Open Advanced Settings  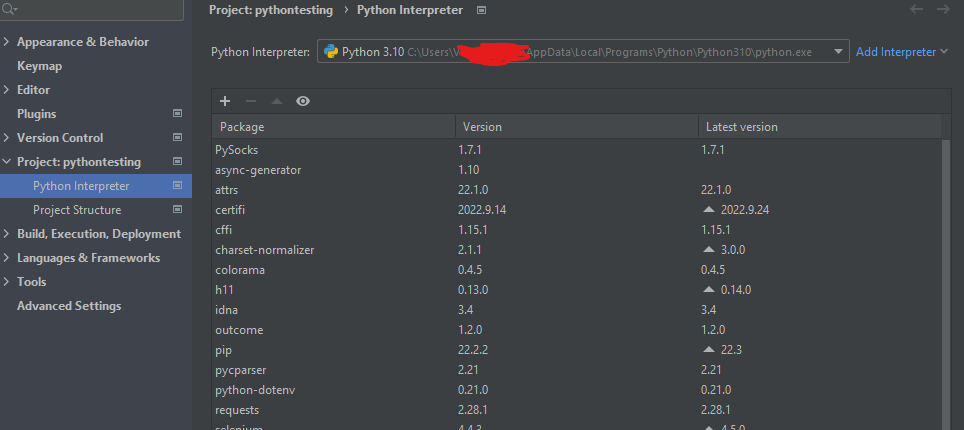point(69,306)
